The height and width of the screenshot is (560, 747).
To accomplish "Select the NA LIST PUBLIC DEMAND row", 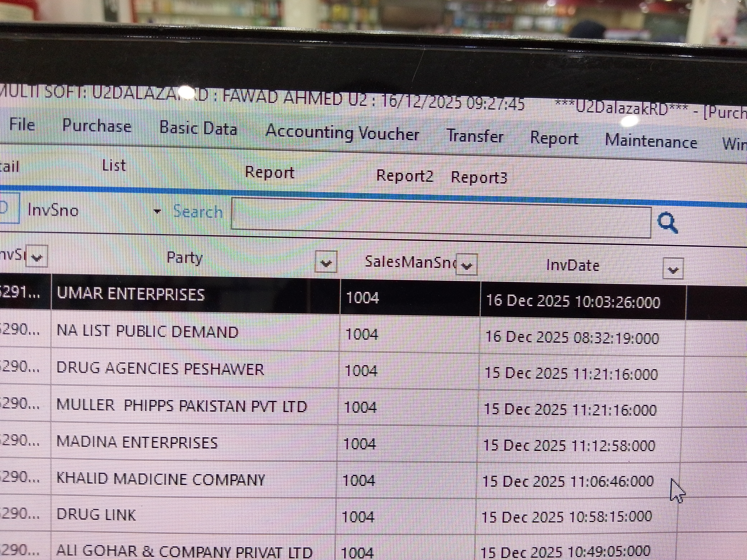I will [148, 332].
